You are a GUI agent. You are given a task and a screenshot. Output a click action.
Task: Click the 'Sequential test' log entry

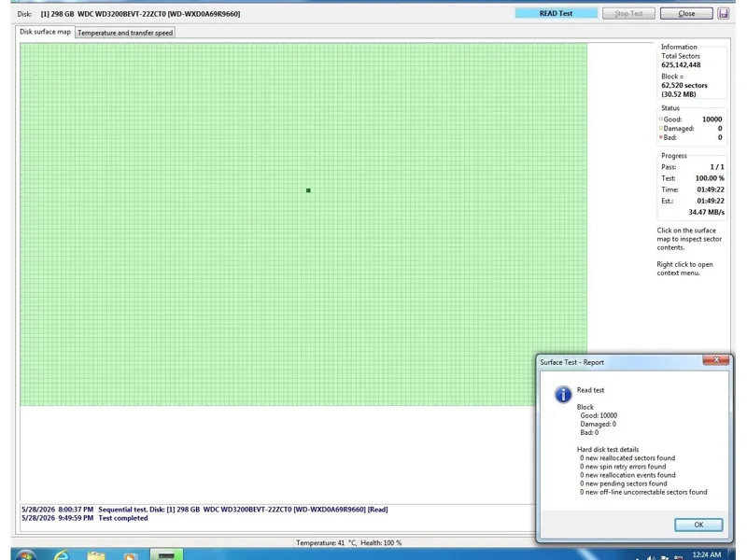coord(204,510)
